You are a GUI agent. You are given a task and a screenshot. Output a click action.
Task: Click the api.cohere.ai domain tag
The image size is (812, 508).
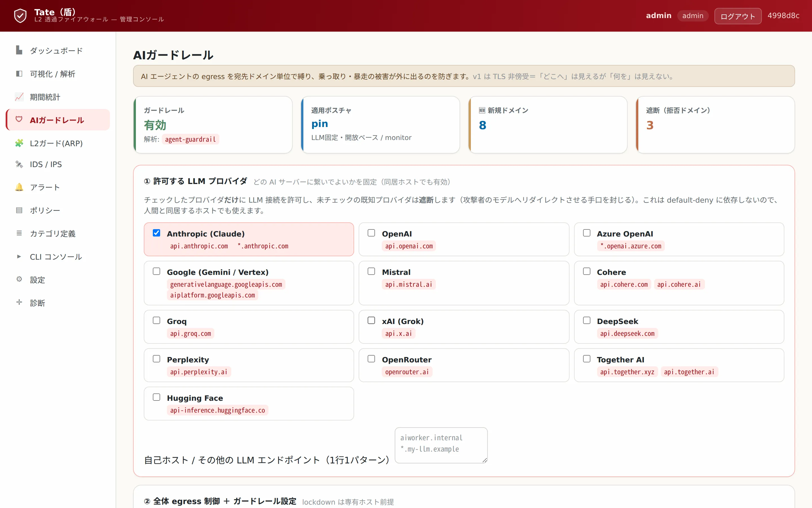tap(679, 284)
